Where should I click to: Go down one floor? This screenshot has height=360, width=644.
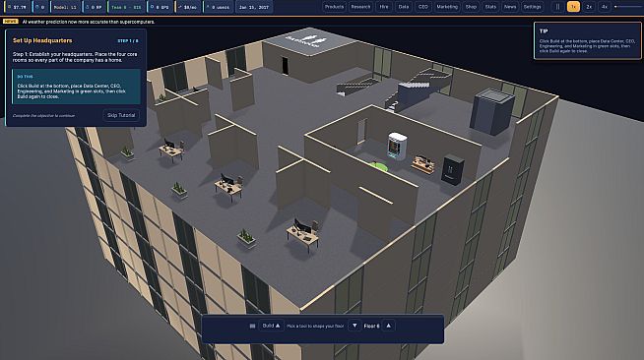tap(354, 326)
